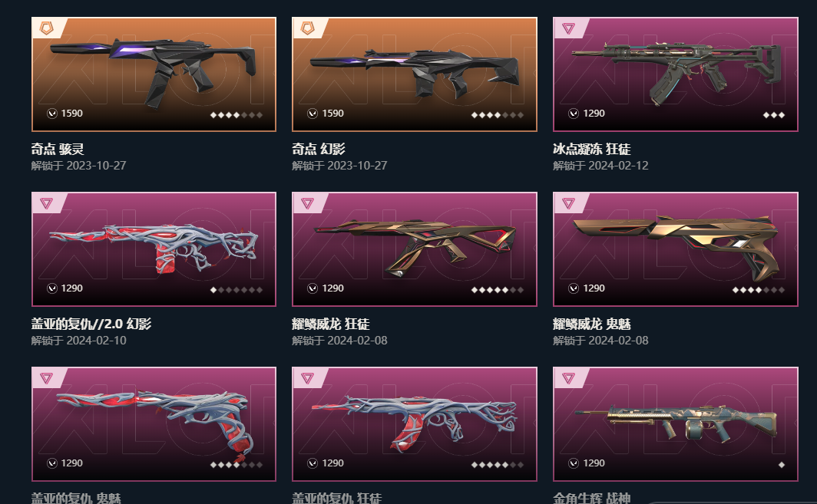The width and height of the screenshot is (817, 504).
Task: Click the VP currency icon on 盖亚的复仇 狂徒 card
Action: click(x=313, y=463)
